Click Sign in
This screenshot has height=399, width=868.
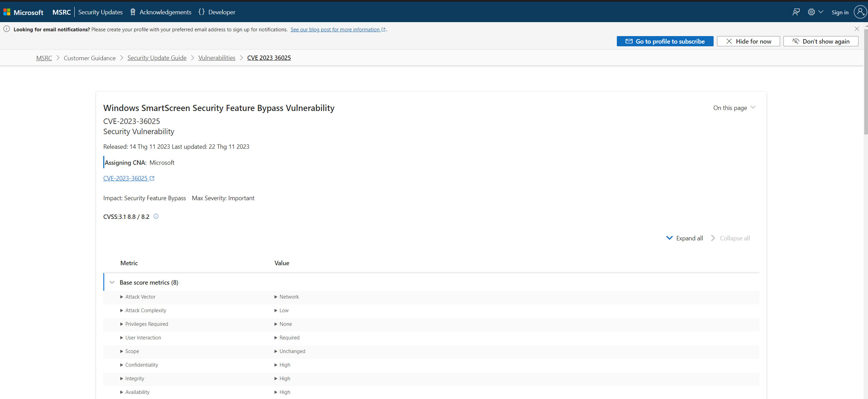(x=840, y=12)
